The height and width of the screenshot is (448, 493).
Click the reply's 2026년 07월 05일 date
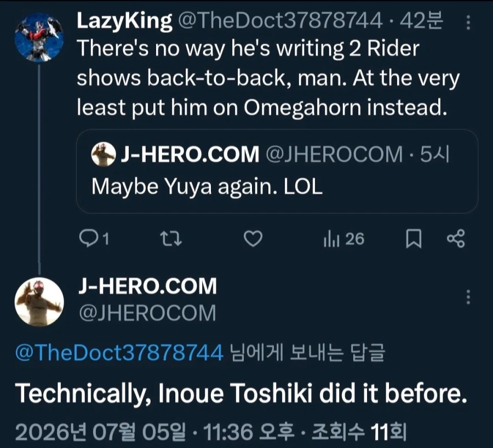(100, 432)
